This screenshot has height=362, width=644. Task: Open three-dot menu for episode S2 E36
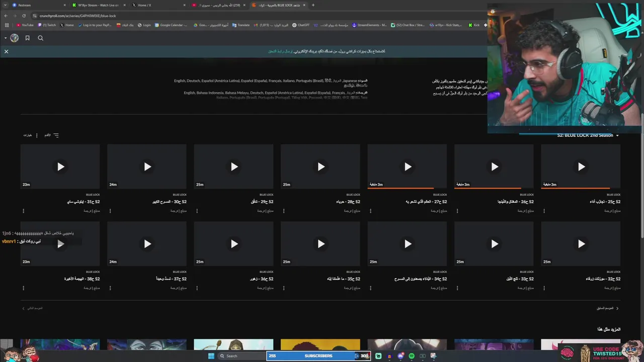197,288
